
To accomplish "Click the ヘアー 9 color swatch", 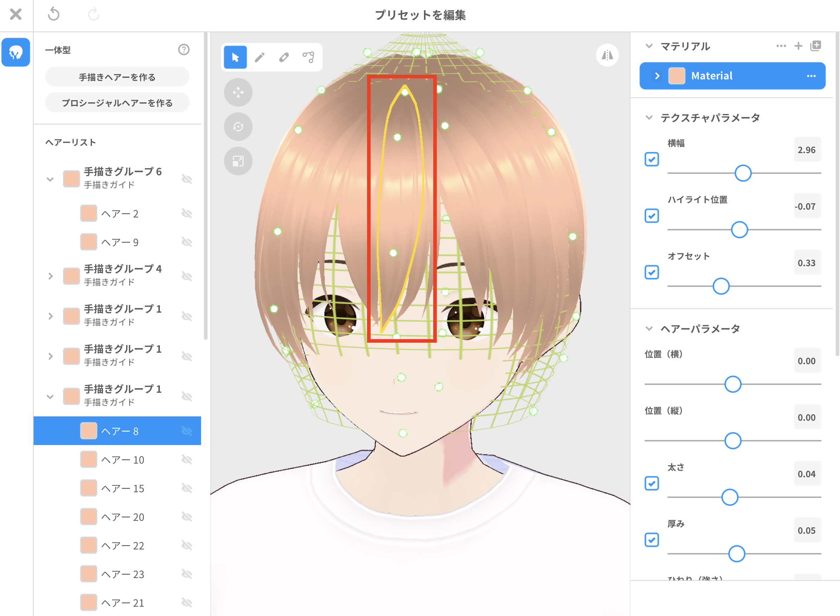I will tap(89, 242).
